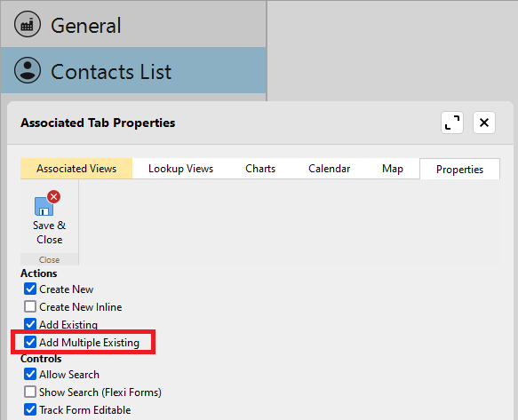The height and width of the screenshot is (420, 518).
Task: Expand the dialog with the fullscreen icon
Action: 452,123
